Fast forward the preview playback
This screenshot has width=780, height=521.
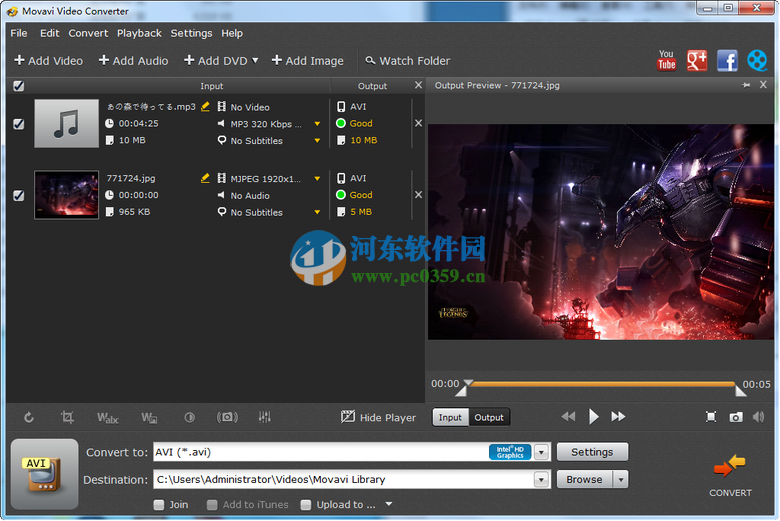pos(618,417)
